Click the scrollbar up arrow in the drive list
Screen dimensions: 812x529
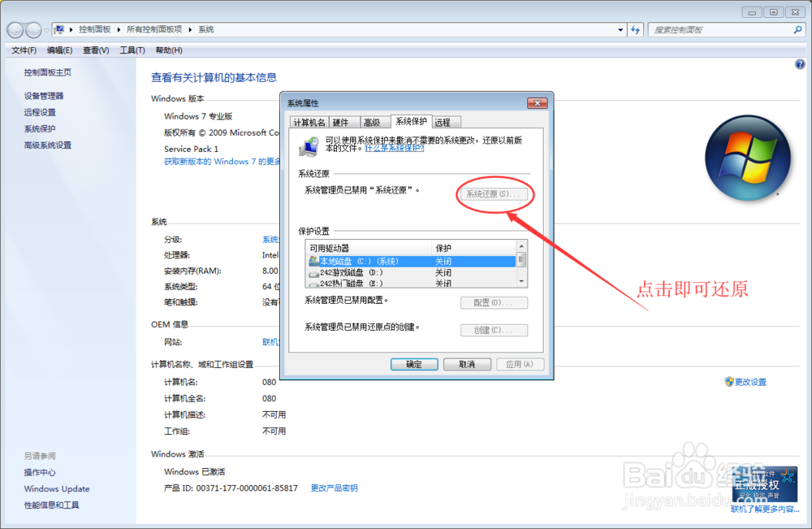pos(521,247)
